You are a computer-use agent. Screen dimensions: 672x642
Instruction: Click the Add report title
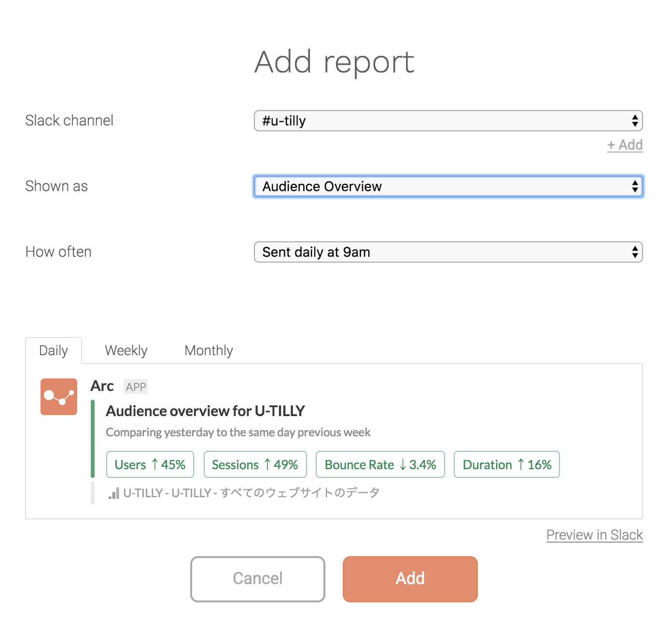335,62
